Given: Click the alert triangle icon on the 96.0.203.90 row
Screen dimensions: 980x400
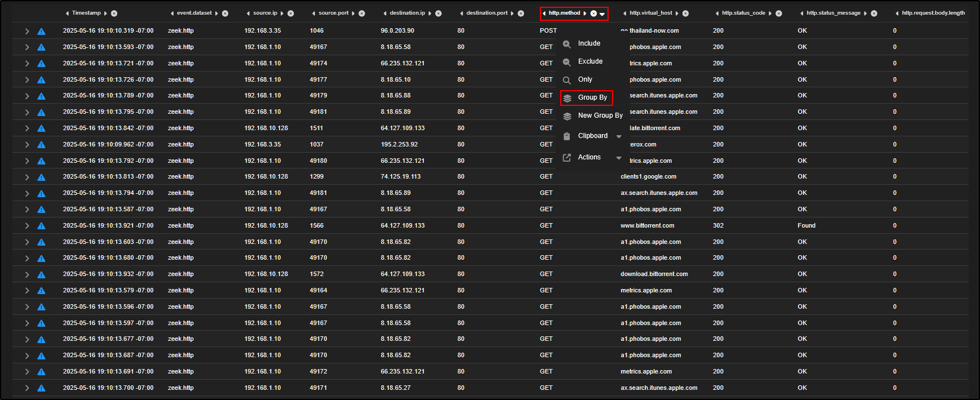Looking at the screenshot, I should (41, 32).
